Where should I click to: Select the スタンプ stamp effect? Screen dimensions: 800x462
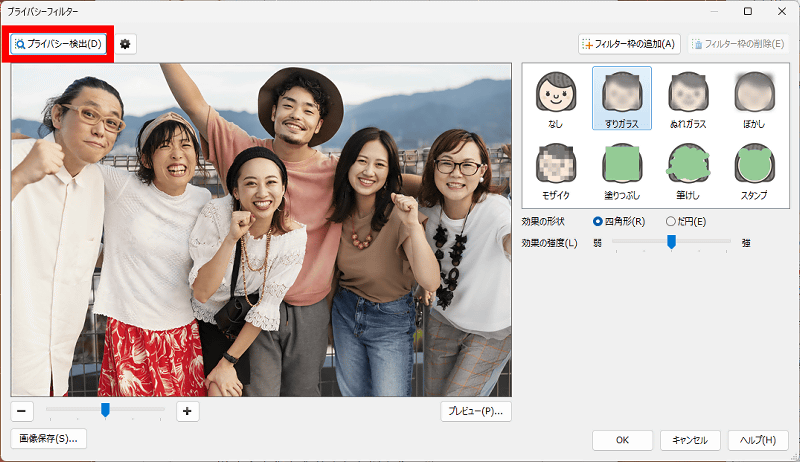point(754,172)
